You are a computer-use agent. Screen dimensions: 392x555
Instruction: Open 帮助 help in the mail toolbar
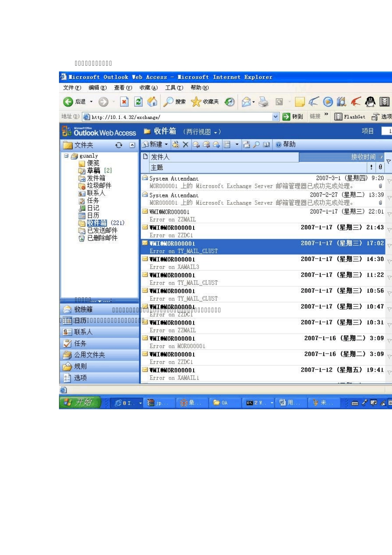(286, 145)
